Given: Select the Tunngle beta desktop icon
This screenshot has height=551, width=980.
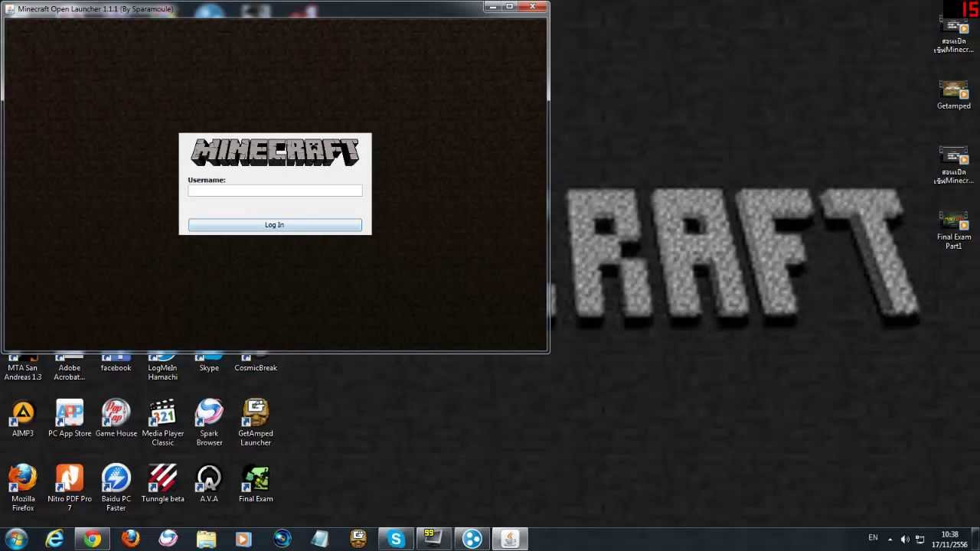Looking at the screenshot, I should (x=163, y=484).
